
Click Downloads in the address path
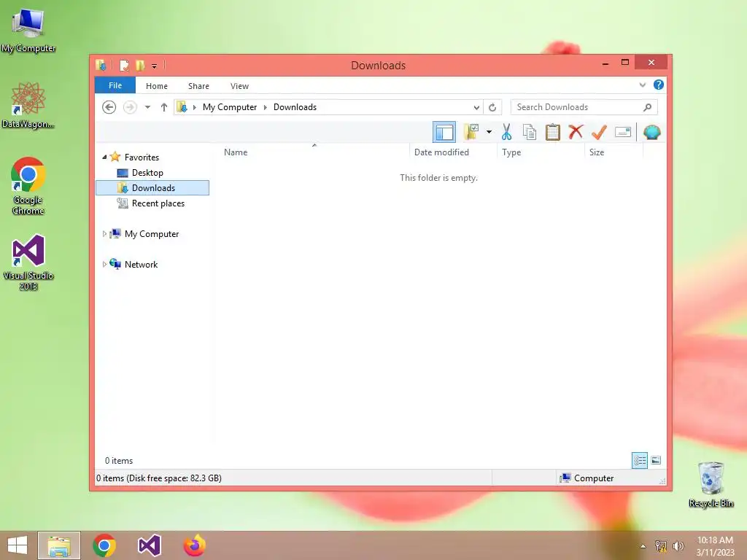pos(295,107)
